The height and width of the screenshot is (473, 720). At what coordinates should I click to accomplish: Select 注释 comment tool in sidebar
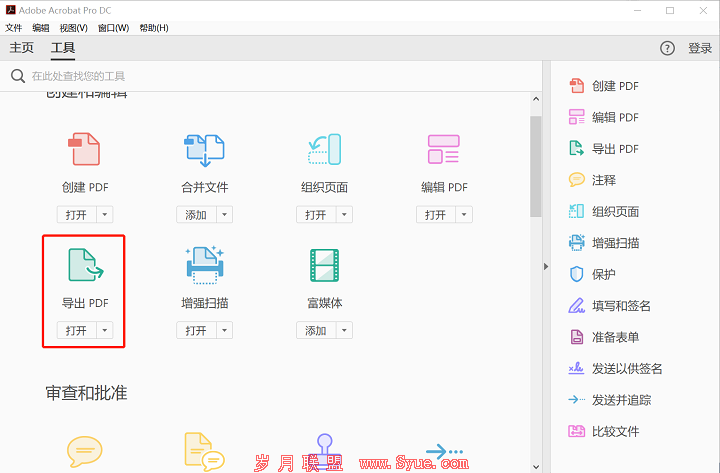coord(592,180)
